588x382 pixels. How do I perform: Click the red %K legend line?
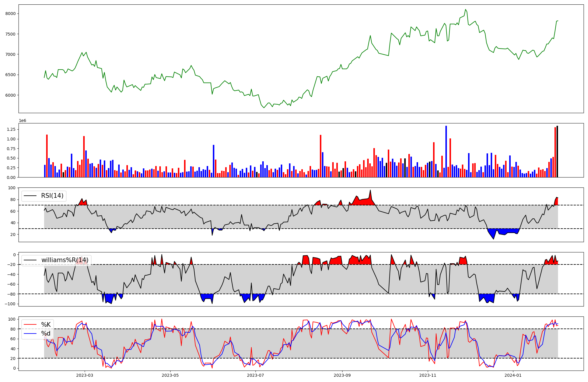click(x=30, y=325)
